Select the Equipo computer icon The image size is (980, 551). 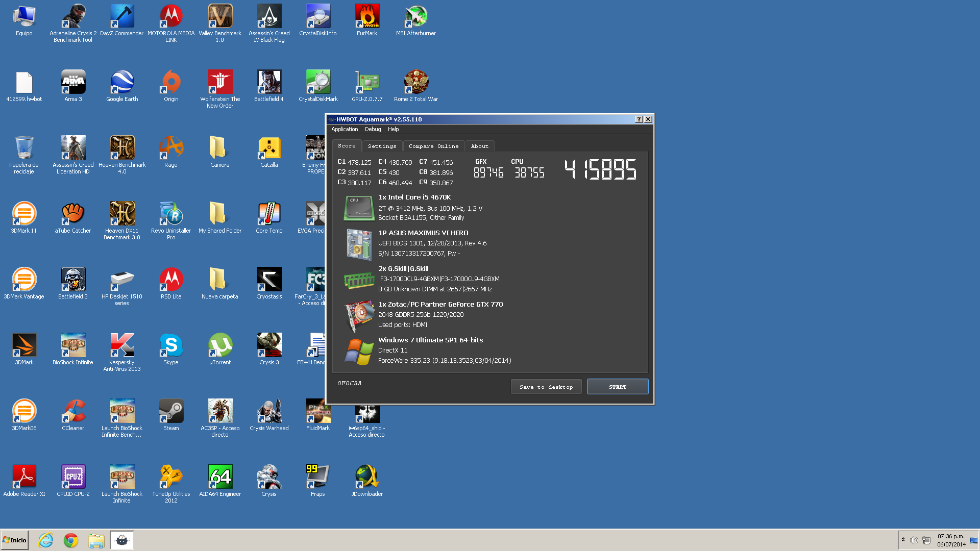(24, 20)
